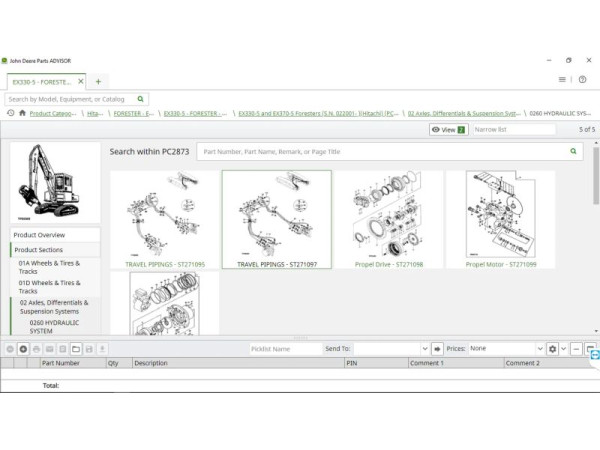Click the history icon beside the breadcrumb

(x=10, y=114)
